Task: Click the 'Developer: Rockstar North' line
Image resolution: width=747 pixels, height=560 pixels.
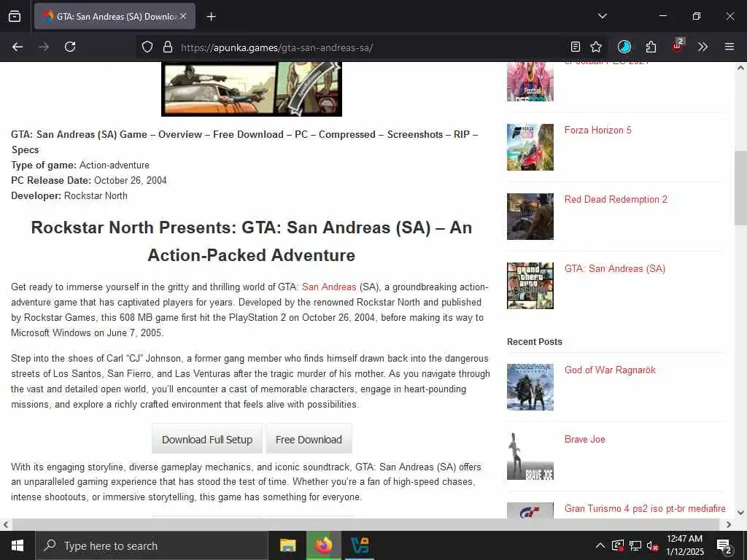Action: pos(69,195)
